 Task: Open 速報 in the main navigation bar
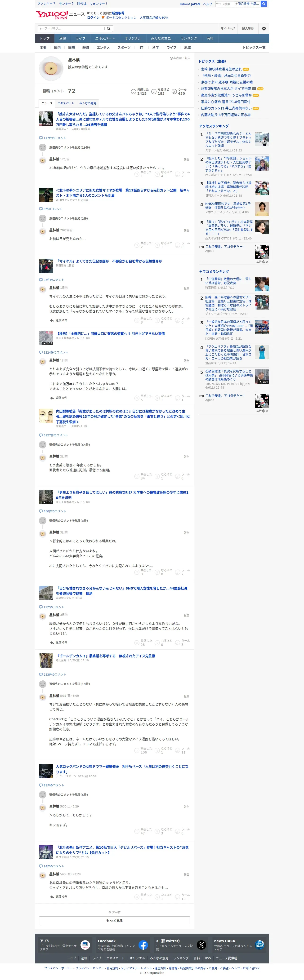coord(63,38)
